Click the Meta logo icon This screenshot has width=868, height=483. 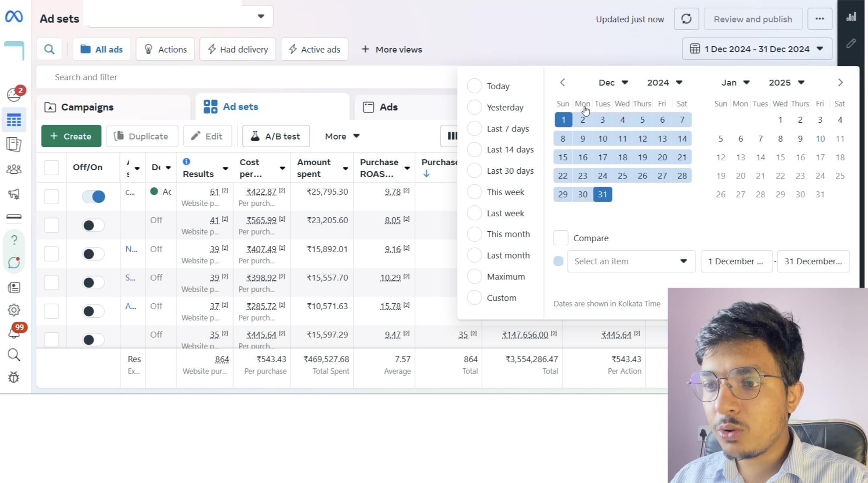coord(14,16)
